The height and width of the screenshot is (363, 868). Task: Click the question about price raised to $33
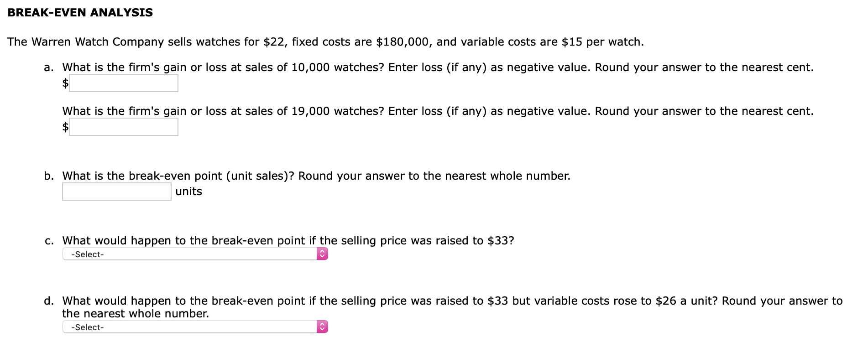coord(288,241)
